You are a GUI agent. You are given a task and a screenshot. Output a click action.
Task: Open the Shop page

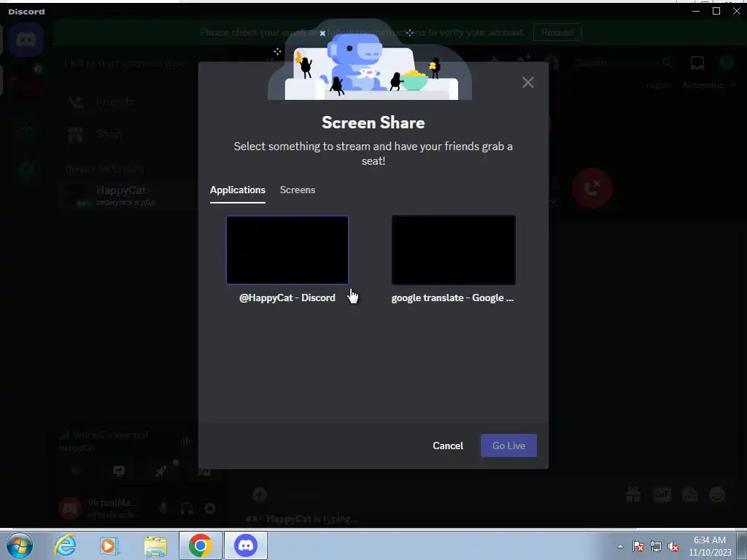(109, 134)
